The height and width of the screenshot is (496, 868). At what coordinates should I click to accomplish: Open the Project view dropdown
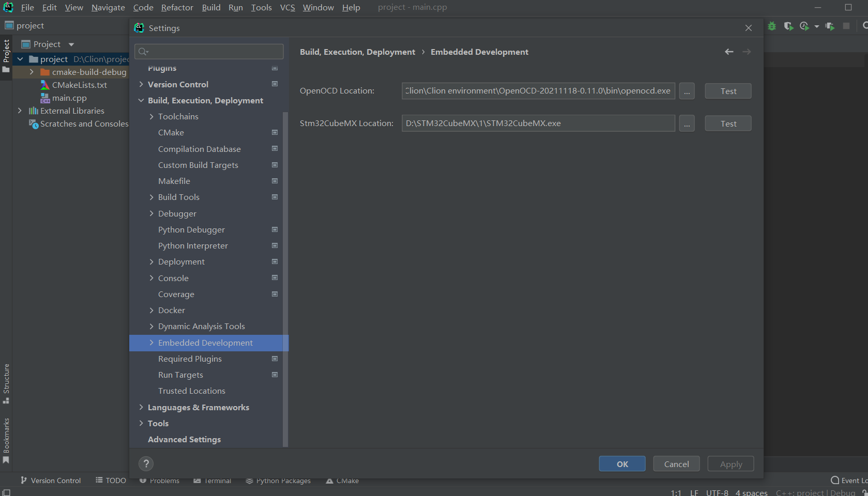[x=71, y=44]
